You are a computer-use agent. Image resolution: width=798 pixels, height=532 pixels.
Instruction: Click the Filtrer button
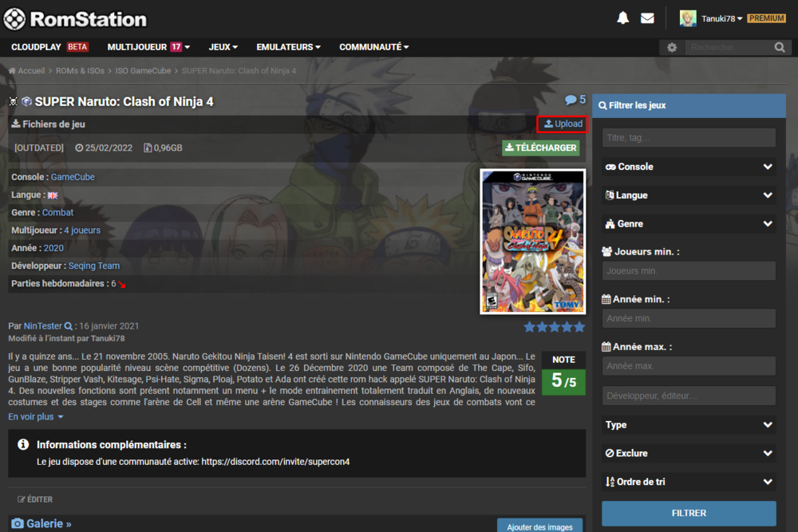[689, 513]
